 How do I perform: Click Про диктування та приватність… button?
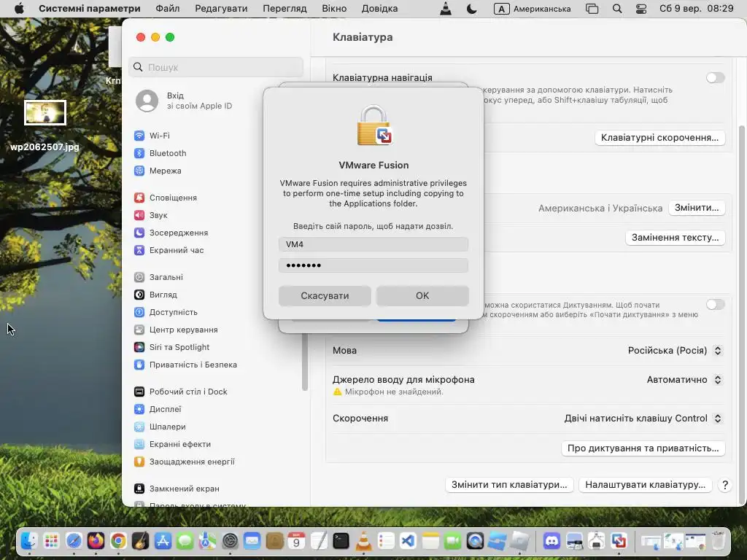click(x=643, y=448)
